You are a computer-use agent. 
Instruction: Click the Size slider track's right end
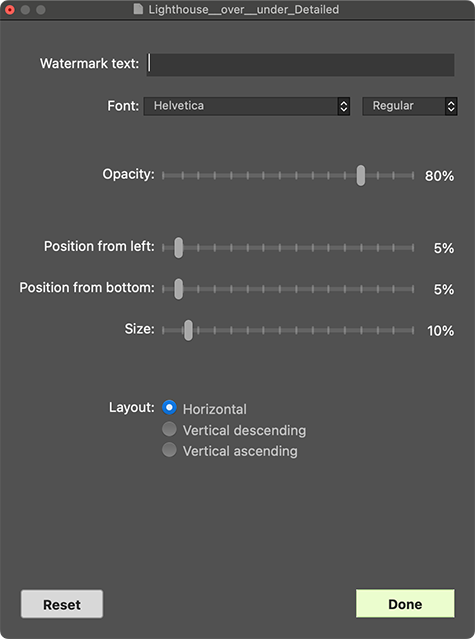click(x=412, y=330)
